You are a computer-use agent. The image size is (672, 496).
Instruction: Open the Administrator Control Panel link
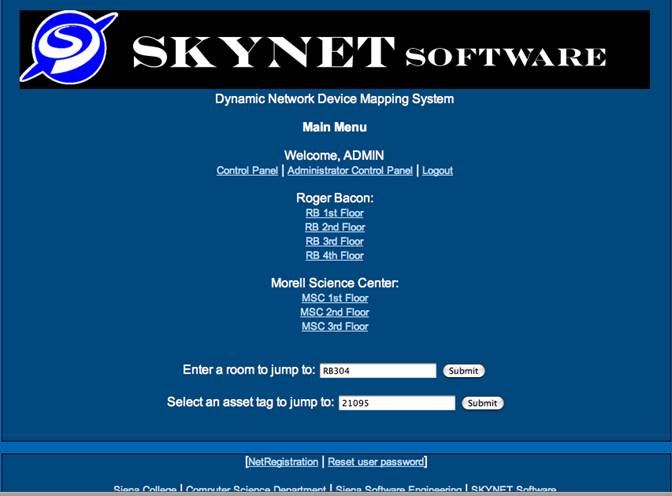coord(350,171)
